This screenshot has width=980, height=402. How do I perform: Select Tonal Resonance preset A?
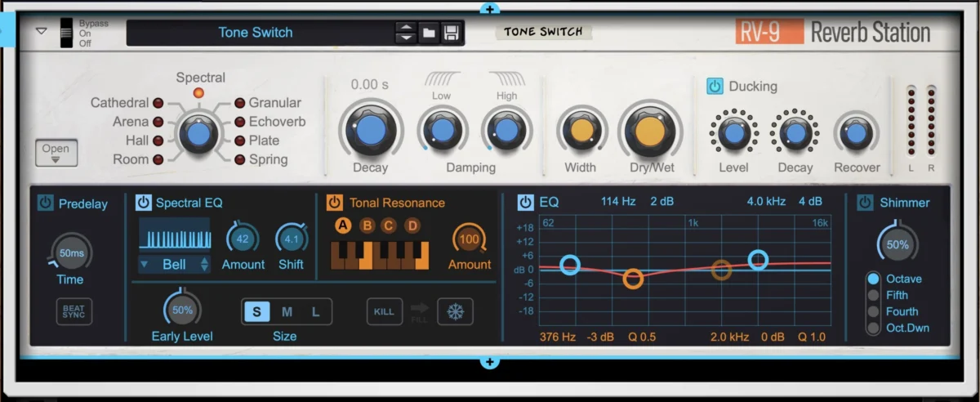[x=343, y=226]
